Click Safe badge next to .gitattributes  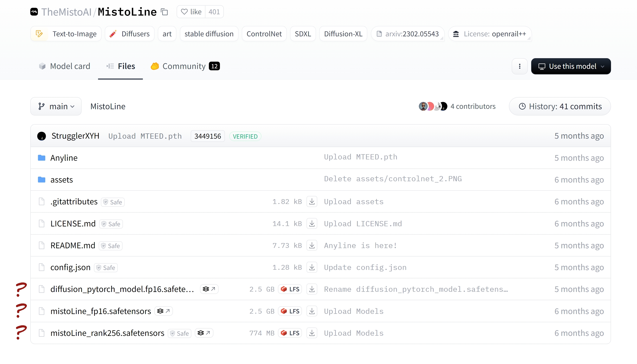pos(113,202)
